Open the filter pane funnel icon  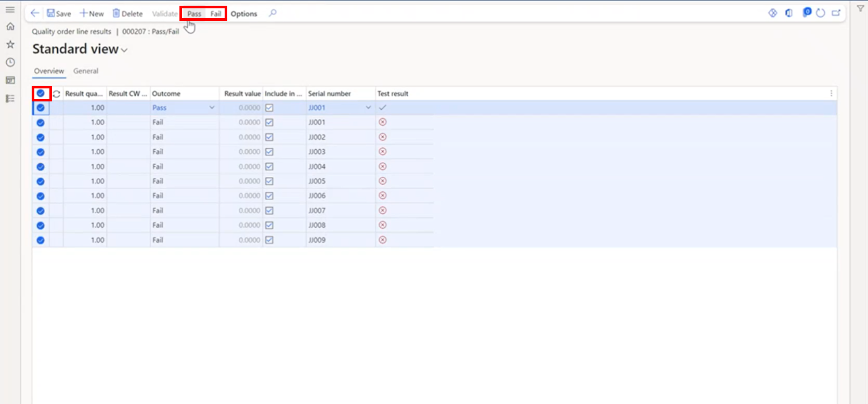click(860, 8)
